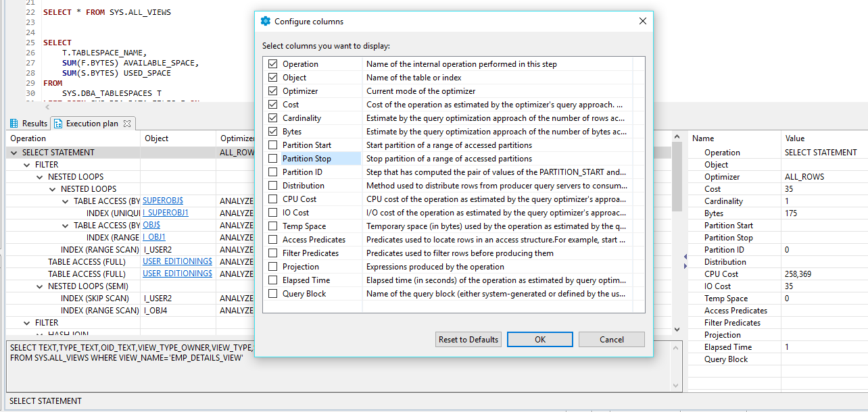
Task: Confirm column settings with OK
Action: [539, 339]
